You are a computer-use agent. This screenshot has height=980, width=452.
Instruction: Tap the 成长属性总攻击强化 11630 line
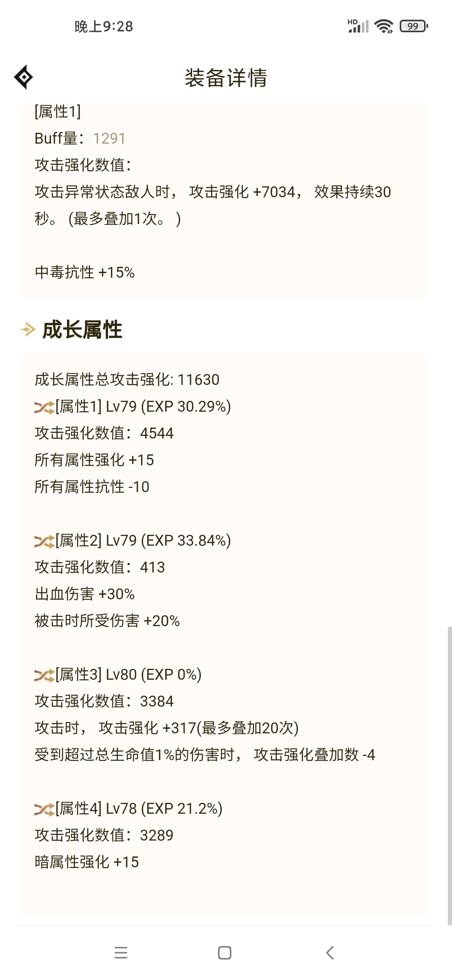click(x=127, y=380)
